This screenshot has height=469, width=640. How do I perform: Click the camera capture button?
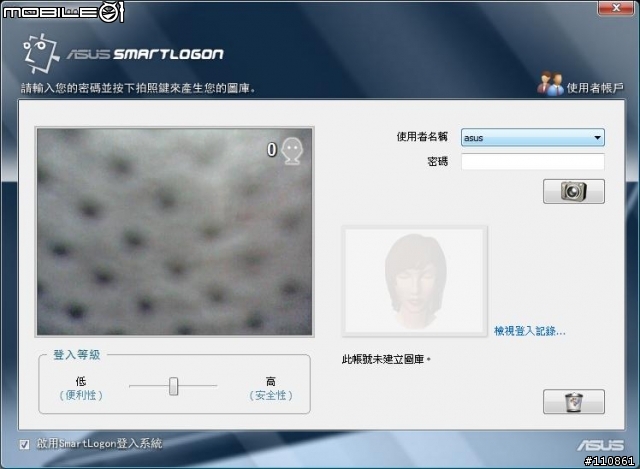click(573, 191)
